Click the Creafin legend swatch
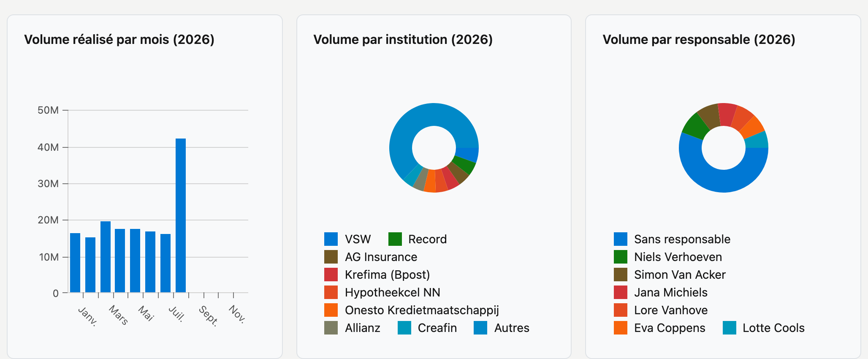Image resolution: width=868 pixels, height=359 pixels. [404, 328]
